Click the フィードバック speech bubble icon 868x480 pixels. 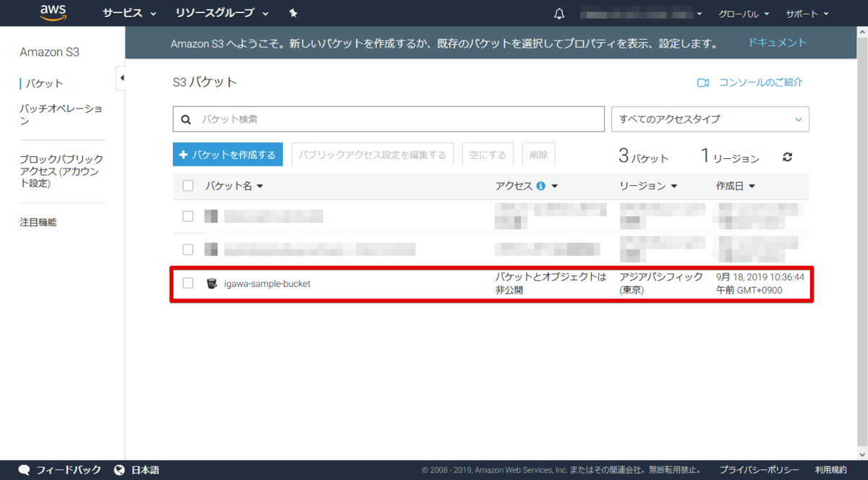[x=24, y=469]
